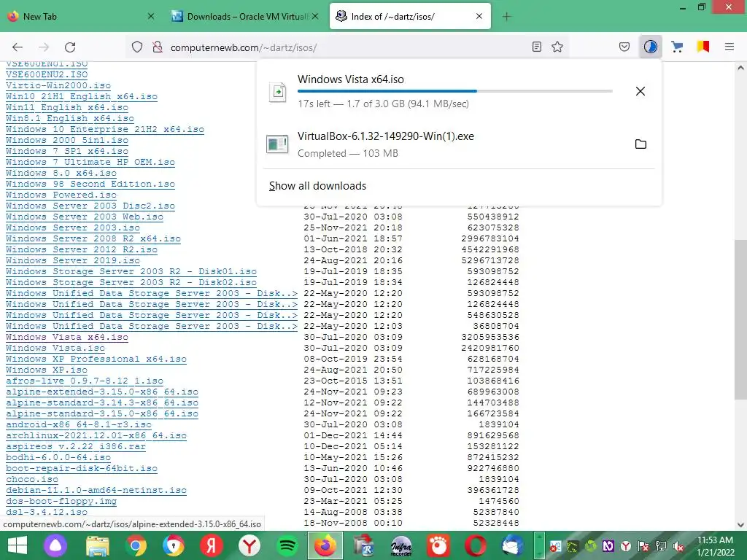747x560 pixels.
Task: Click the Windows Vista x64.iso page link
Action: tap(66, 337)
